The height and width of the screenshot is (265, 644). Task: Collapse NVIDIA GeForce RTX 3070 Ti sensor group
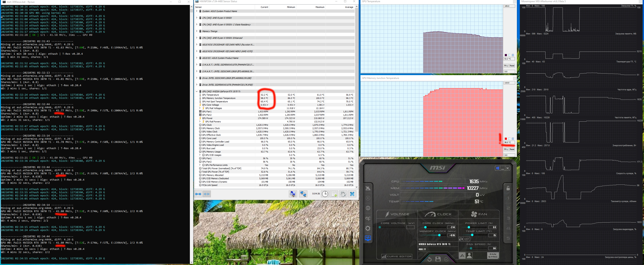[x=197, y=91]
